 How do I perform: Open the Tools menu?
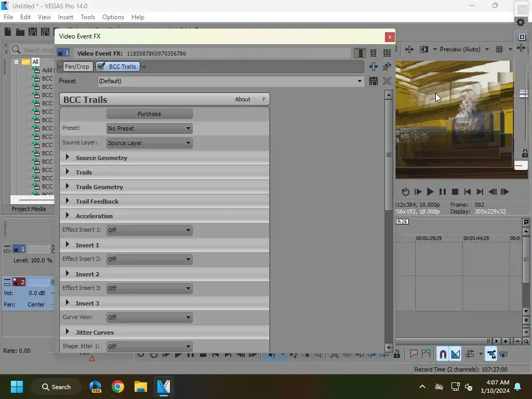88,17
